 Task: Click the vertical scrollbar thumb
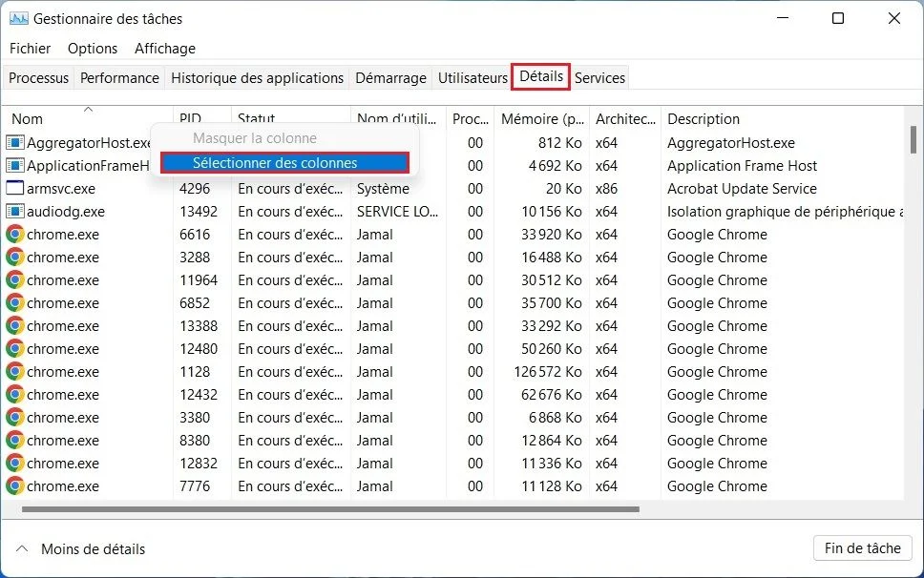click(x=913, y=139)
